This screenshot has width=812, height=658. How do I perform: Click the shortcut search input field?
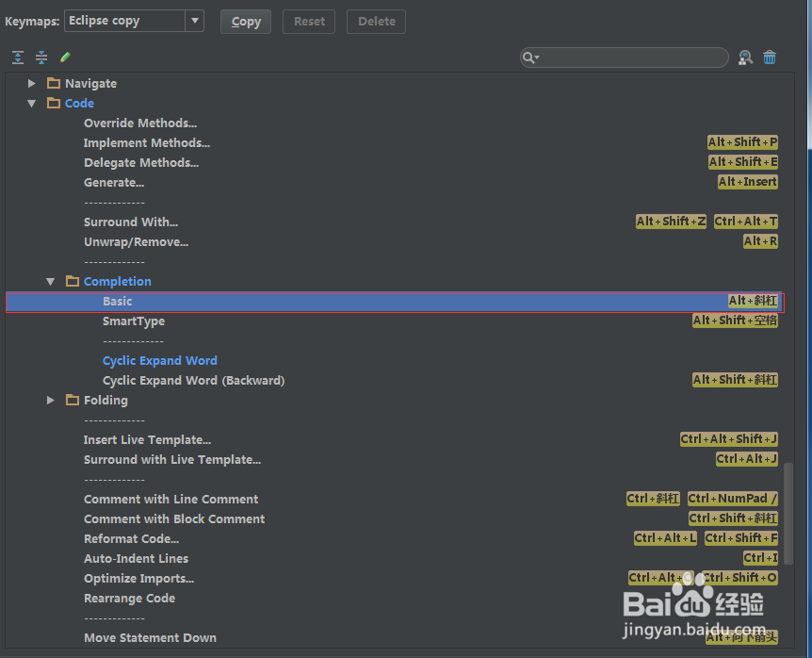[x=624, y=58]
